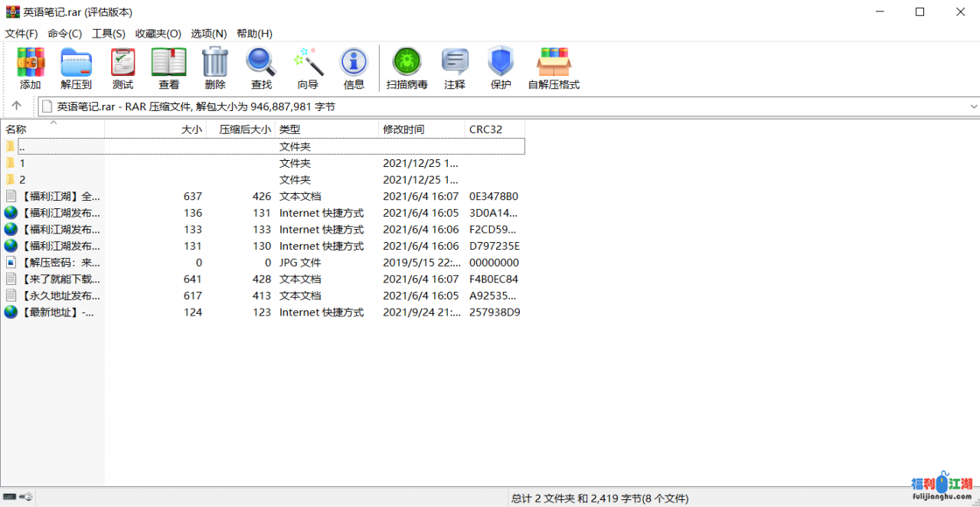Launch the 向导 (Wizard) tool
Screen dimensions: 980x507
pos(308,68)
